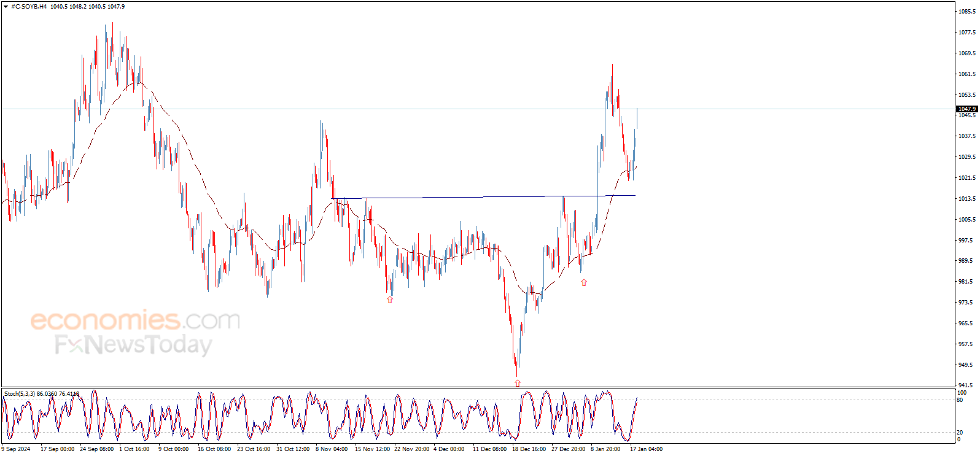Viewport: 980px width, 456px height.
Task: Select the orange arrow near 8 Jan
Action: point(584,282)
